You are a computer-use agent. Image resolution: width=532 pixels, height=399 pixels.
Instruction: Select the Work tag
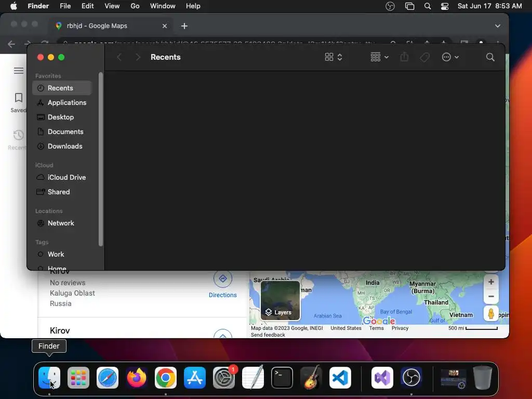62,255
